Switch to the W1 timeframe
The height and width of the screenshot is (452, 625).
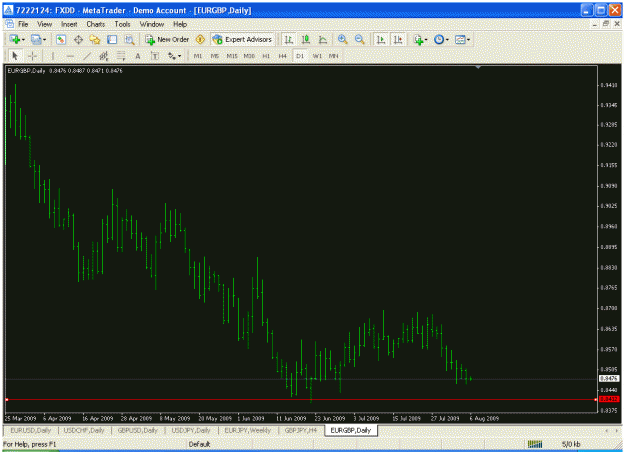[317, 56]
